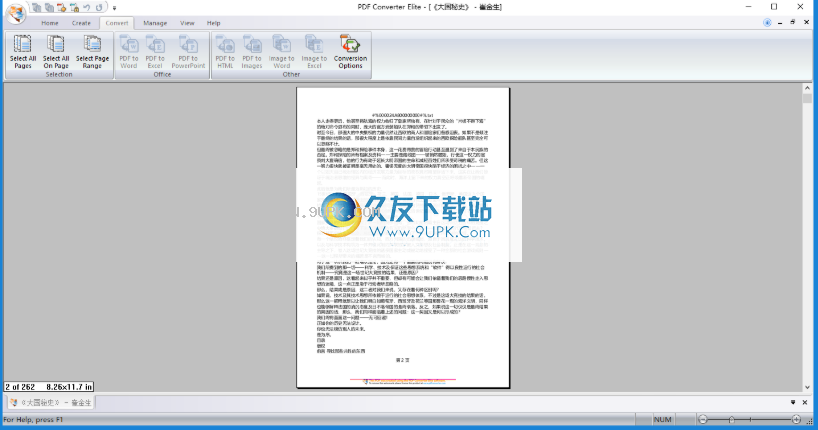Click the first document icon in quick access toolbar
Screen dimensions: 818x430
coord(36,7)
